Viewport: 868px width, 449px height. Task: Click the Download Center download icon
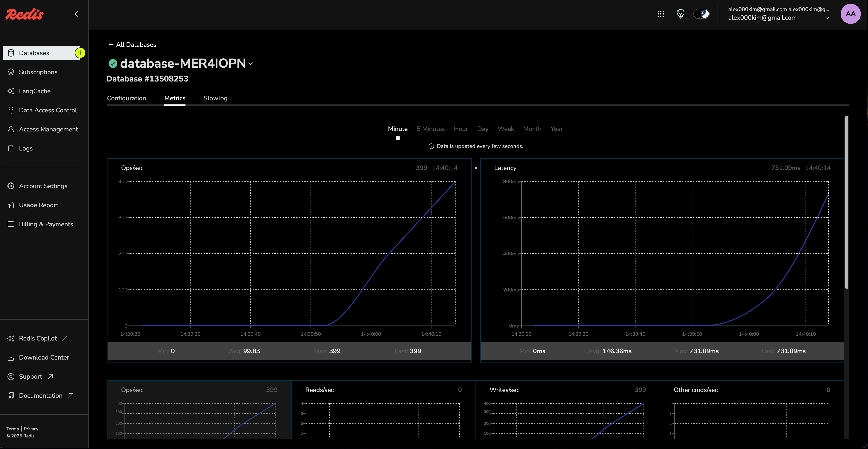[11, 357]
